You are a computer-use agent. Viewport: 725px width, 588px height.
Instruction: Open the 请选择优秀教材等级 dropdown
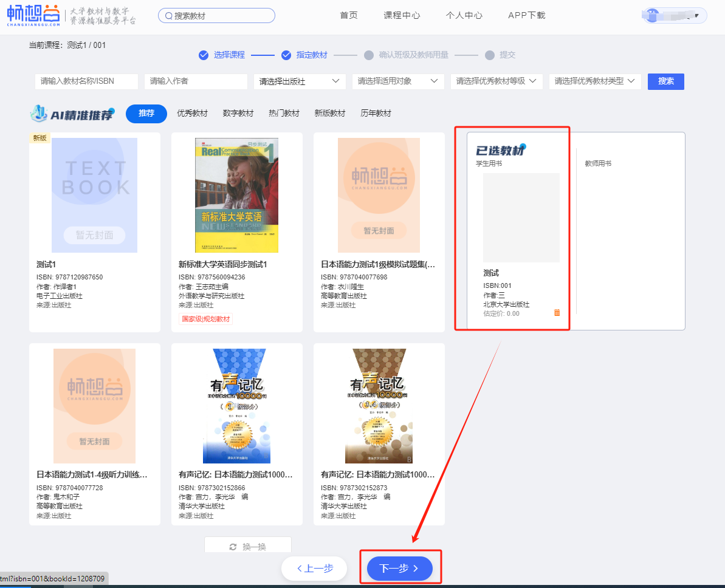[x=496, y=81]
